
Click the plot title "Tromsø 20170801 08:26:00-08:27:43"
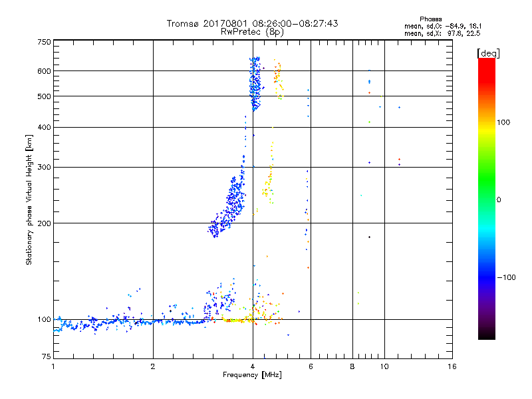[x=252, y=23]
